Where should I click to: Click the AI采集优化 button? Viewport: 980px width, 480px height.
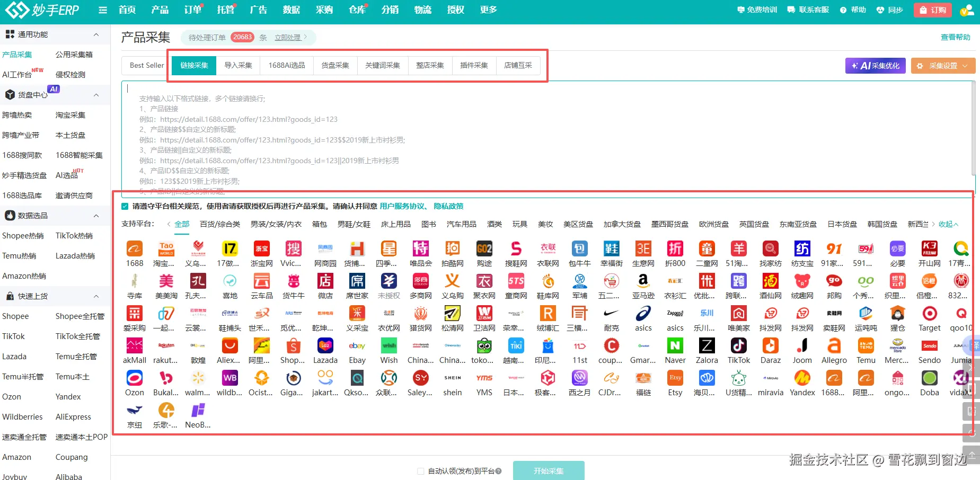click(876, 66)
